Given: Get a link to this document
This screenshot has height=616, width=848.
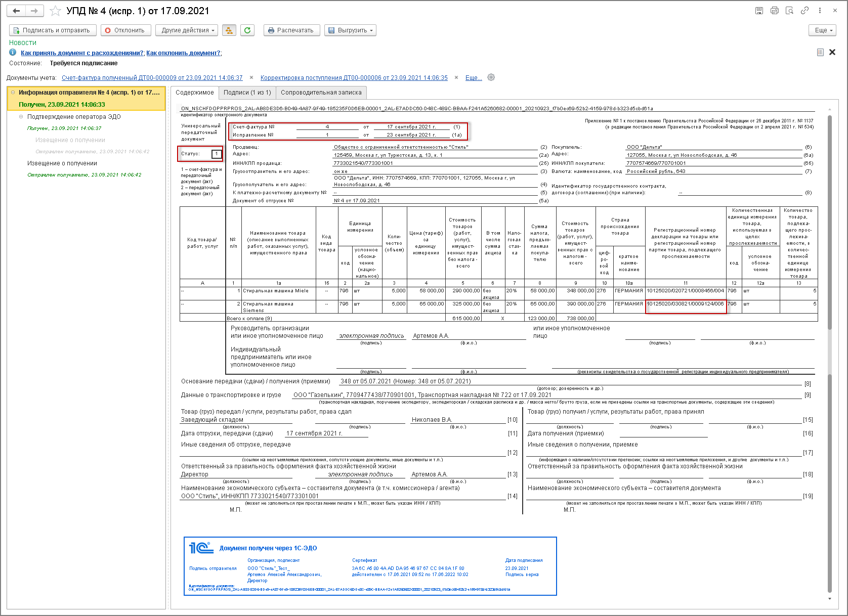Looking at the screenshot, I should click(804, 11).
